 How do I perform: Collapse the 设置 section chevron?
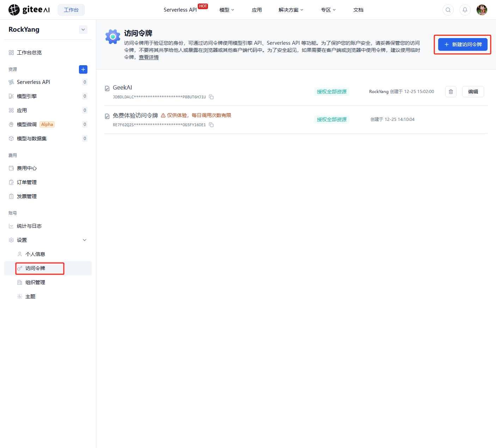pos(85,240)
